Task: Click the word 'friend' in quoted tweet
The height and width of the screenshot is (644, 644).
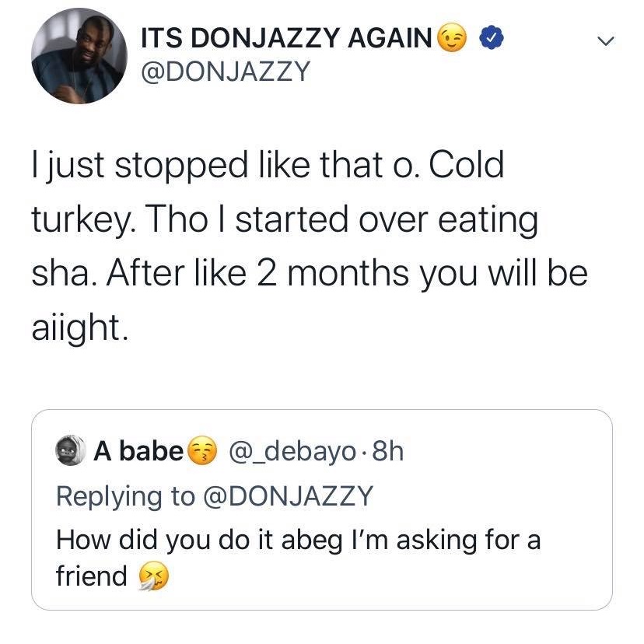Action: coord(91,576)
